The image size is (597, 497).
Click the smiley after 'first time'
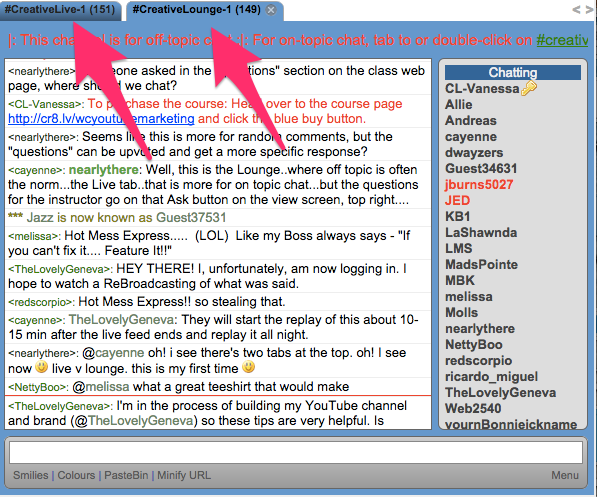249,367
